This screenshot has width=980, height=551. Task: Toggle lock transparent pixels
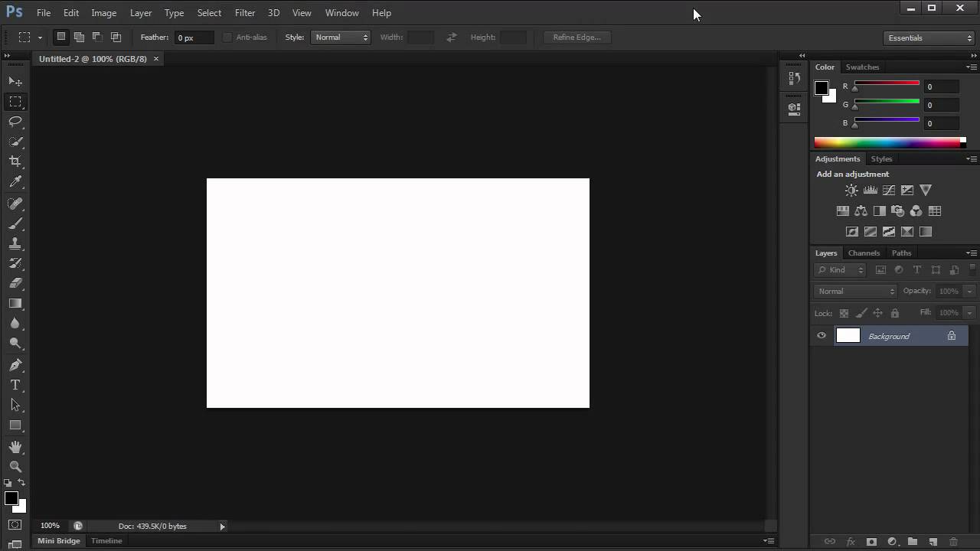click(844, 313)
